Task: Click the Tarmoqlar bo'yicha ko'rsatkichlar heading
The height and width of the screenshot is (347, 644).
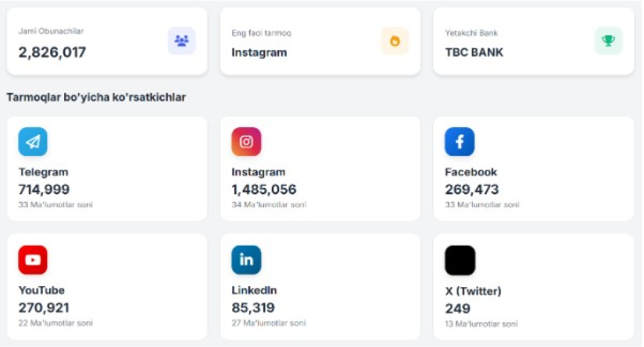Action: coord(96,97)
